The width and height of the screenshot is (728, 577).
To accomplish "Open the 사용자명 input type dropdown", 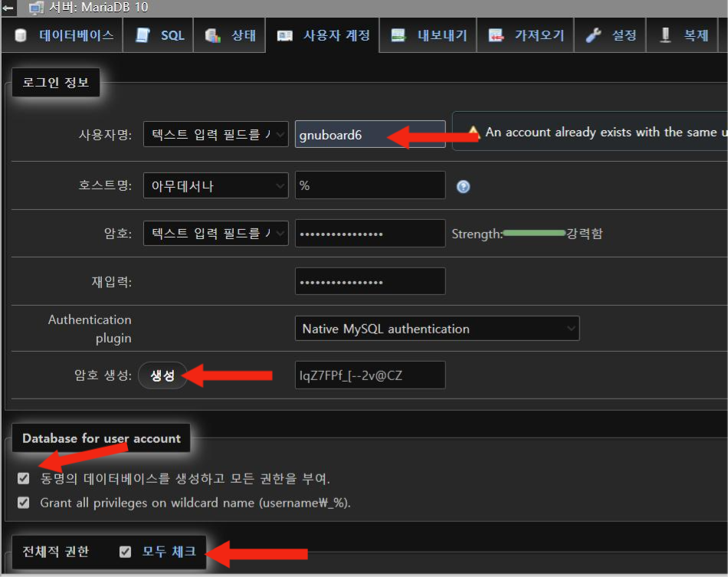I will (x=215, y=135).
